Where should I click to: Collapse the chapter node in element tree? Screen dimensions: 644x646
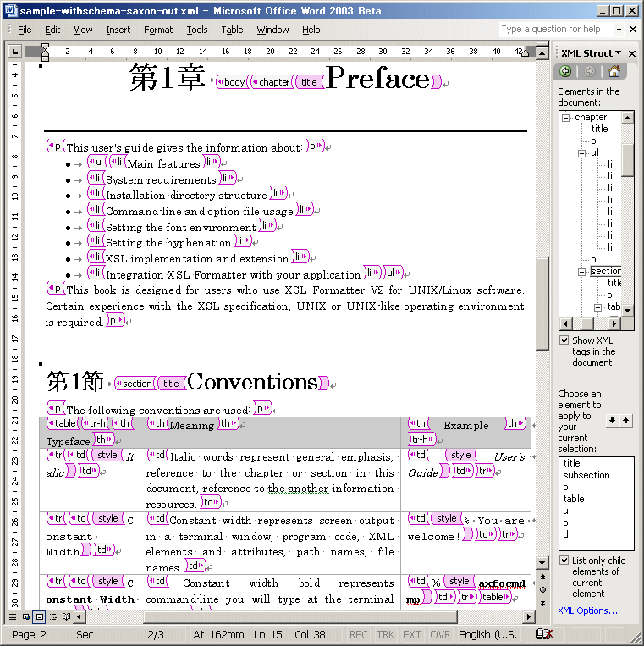point(566,118)
